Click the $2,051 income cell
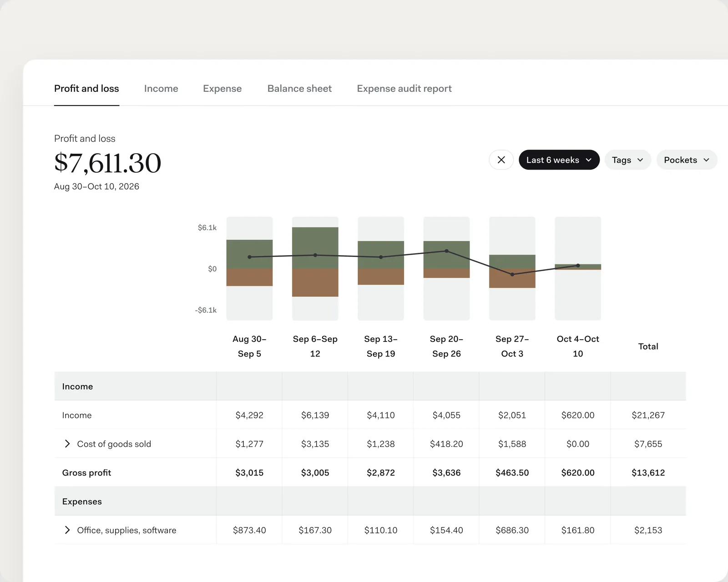This screenshot has height=582, width=728. 512,415
